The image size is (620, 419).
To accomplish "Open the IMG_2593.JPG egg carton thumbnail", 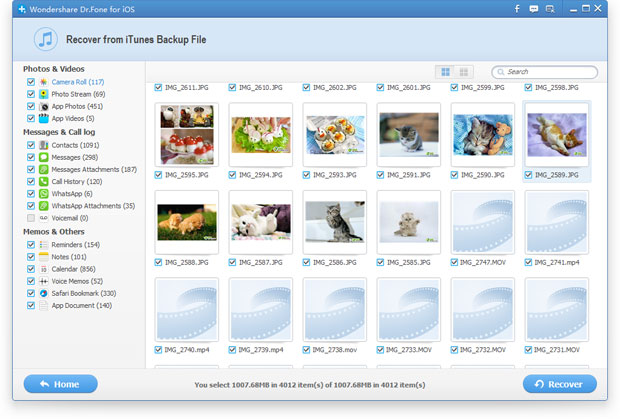I will pyautogui.click(x=335, y=134).
